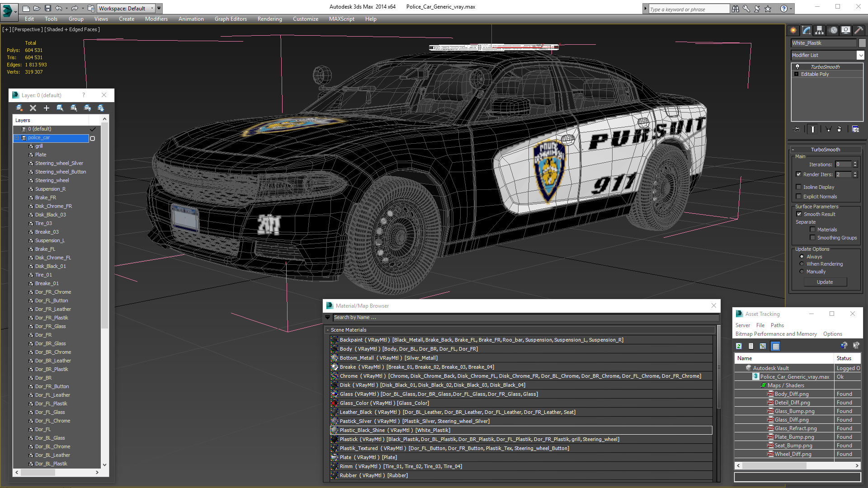868x488 pixels.
Task: Click the Perspective viewport label
Action: [x=27, y=29]
